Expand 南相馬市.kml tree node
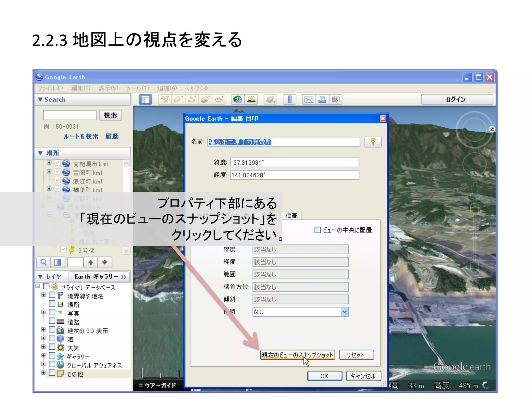 point(49,163)
